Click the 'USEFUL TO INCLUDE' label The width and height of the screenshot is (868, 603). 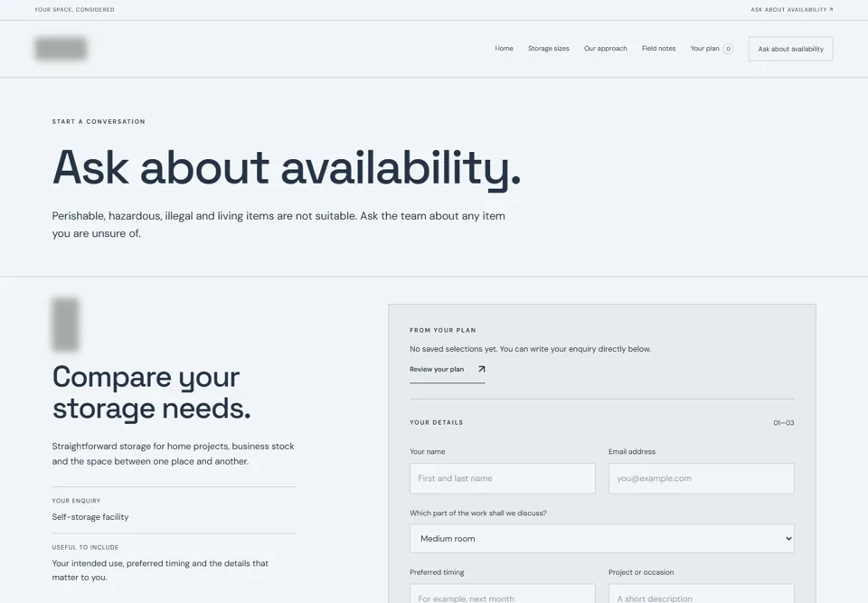pyautogui.click(x=85, y=548)
